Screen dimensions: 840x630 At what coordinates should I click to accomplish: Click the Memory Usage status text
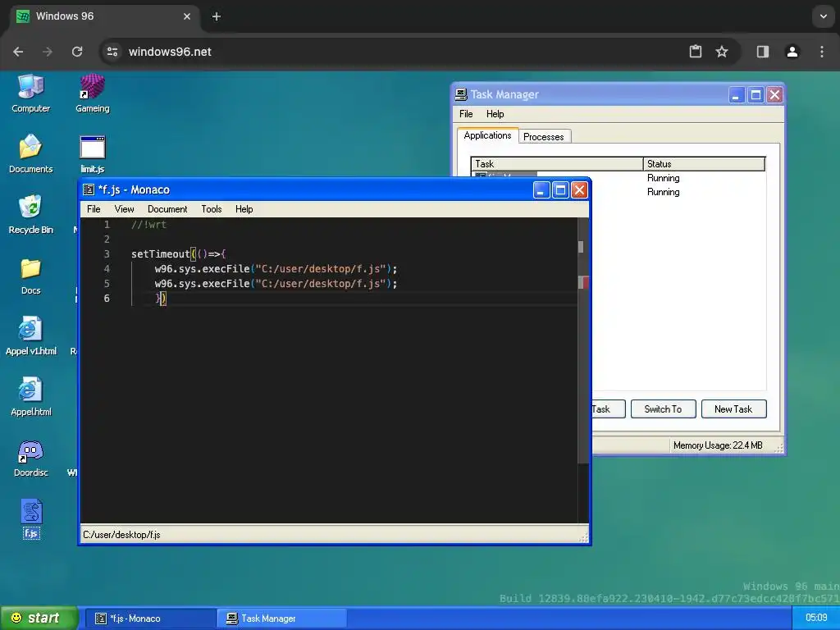[718, 445]
